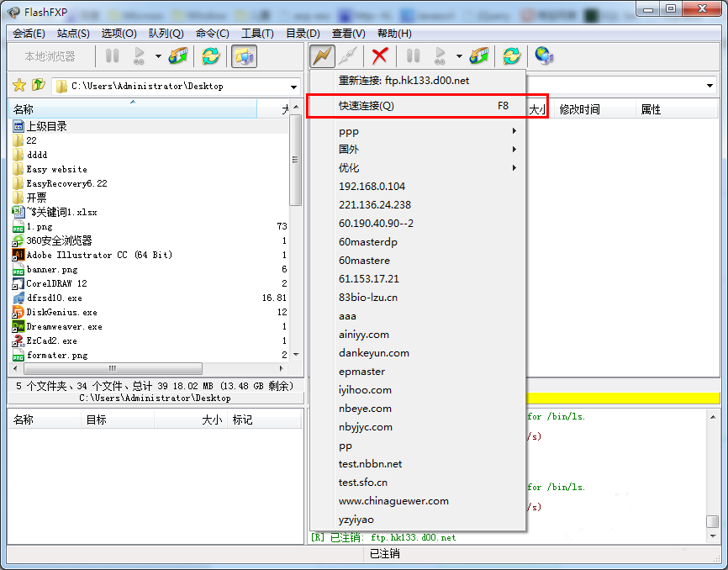
Task: Select the Easy website folder
Action: (56, 169)
